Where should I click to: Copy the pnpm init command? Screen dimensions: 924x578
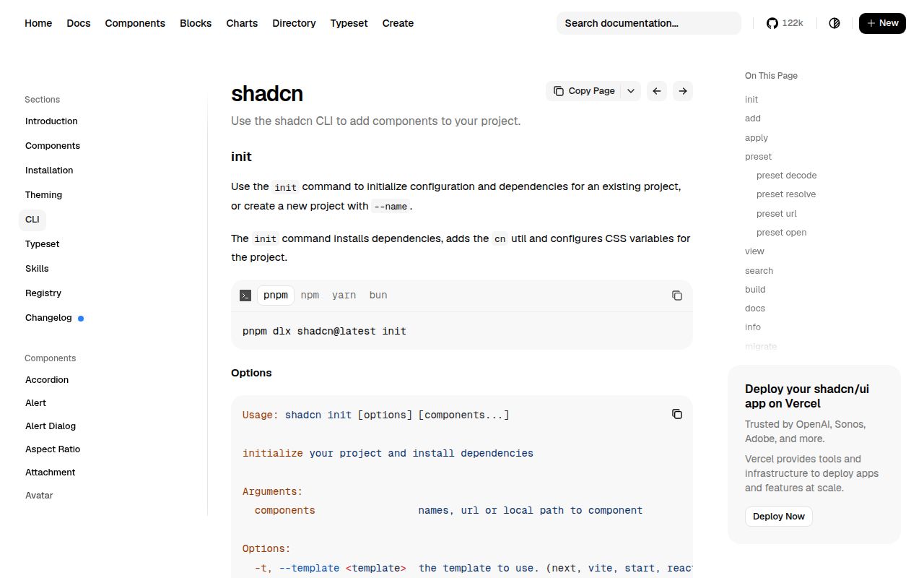point(677,296)
